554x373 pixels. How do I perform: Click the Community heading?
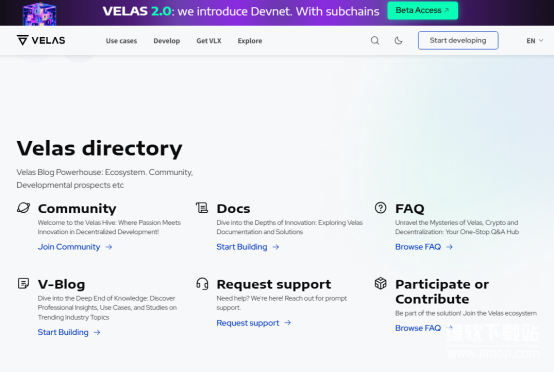77,209
